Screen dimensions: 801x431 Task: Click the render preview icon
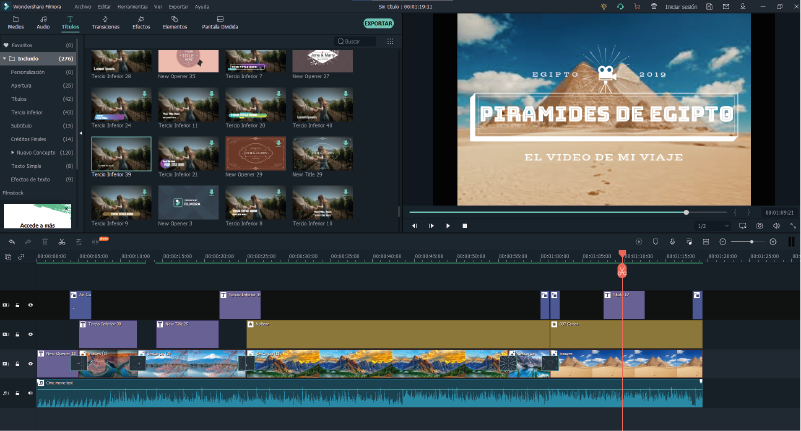point(639,242)
